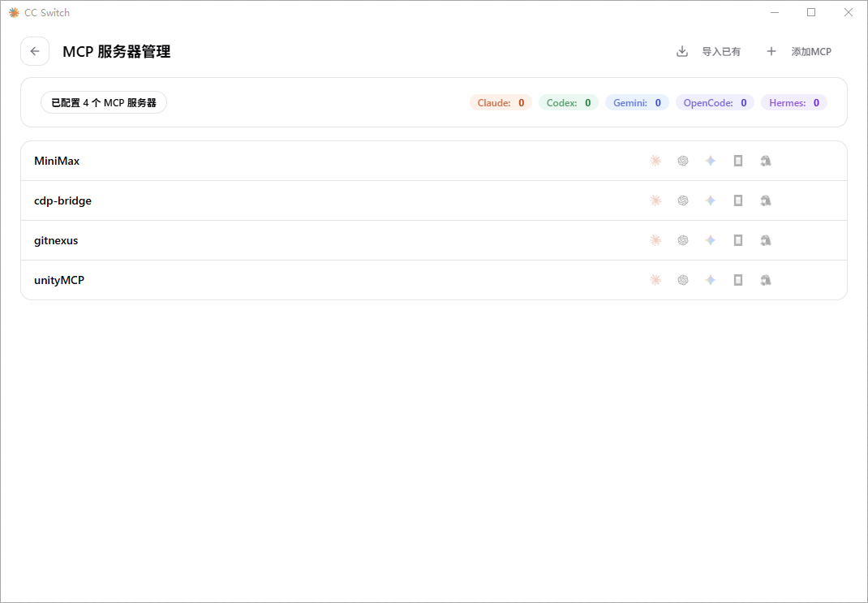This screenshot has width=868, height=603.
Task: Enable Gemini for cdp-bridge server
Action: [x=711, y=200]
